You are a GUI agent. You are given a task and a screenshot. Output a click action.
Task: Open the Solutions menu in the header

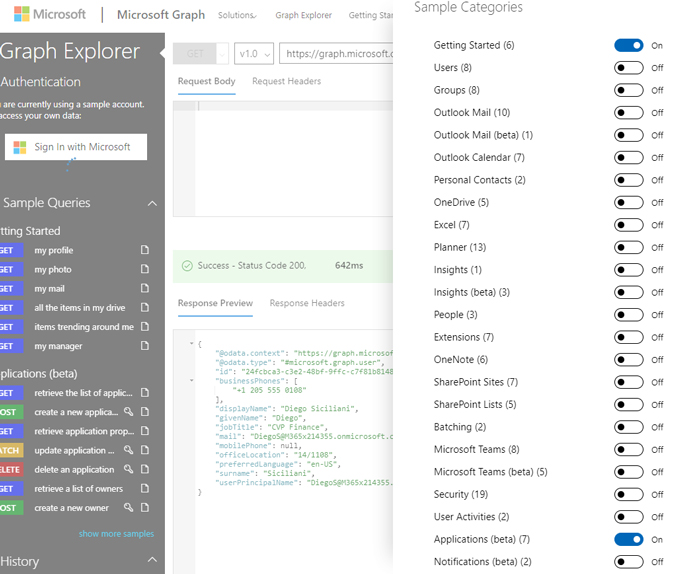(237, 15)
